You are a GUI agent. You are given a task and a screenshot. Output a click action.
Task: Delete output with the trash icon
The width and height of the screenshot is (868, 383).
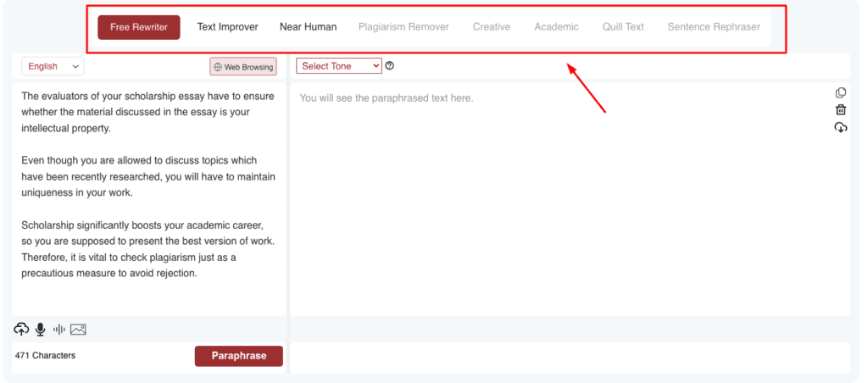coord(840,109)
